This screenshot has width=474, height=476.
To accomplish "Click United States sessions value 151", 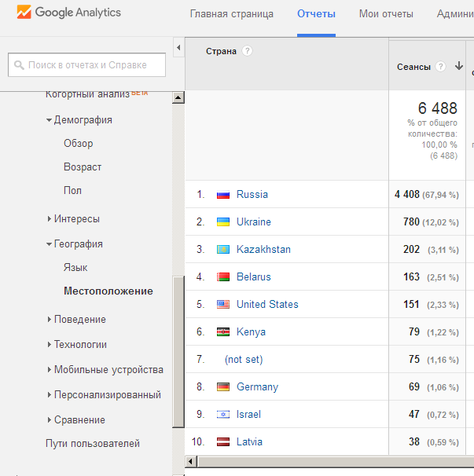I will pyautogui.click(x=411, y=304).
